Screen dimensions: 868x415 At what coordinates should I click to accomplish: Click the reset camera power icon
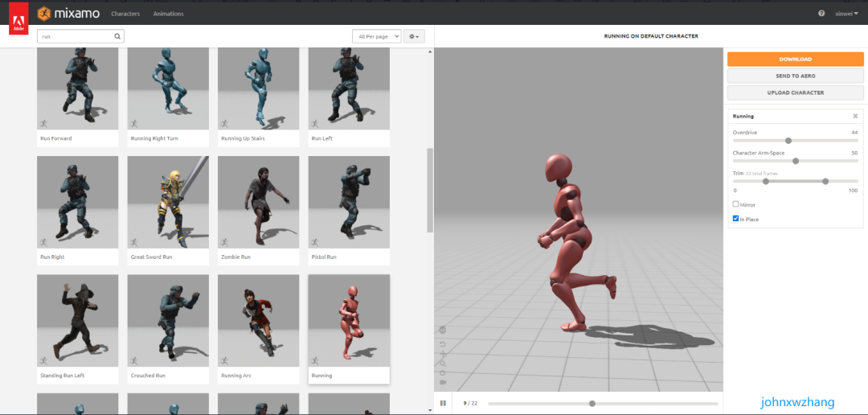point(443,373)
